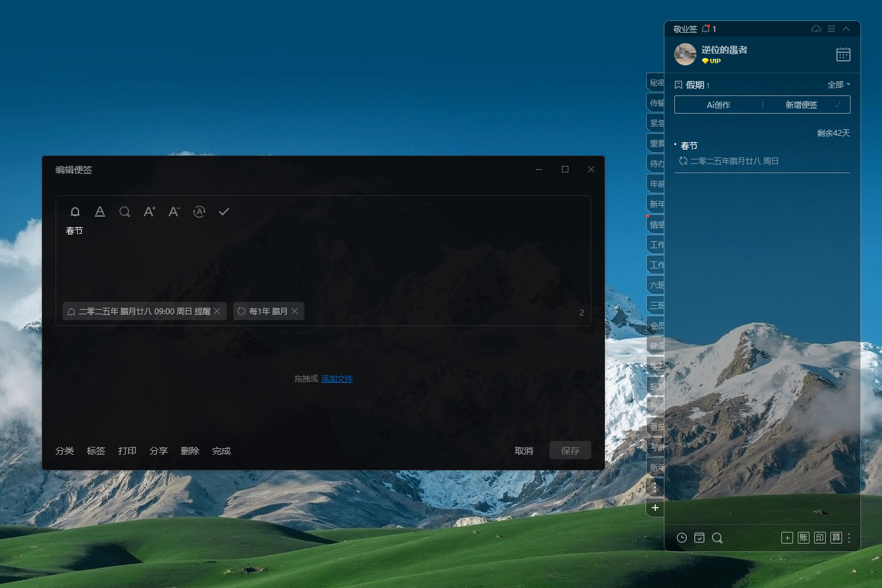Image resolution: width=882 pixels, height=588 pixels.
Task: Collapse the panel with the up chevron
Action: pyautogui.click(x=846, y=29)
